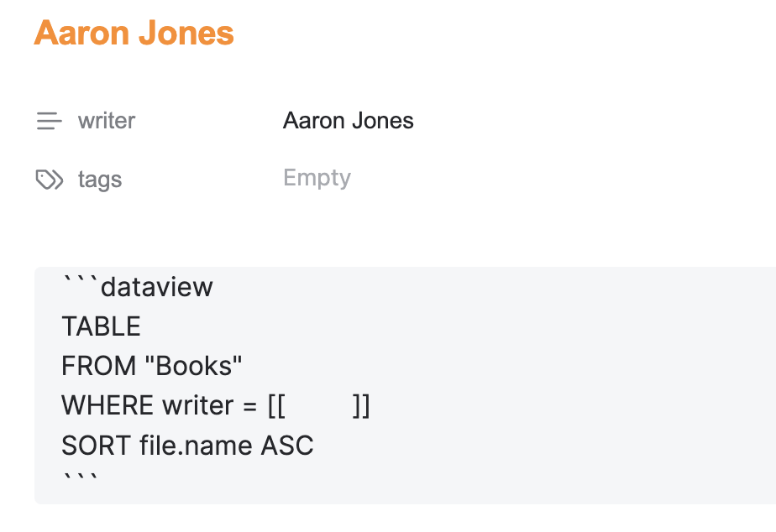
Task: Edit the writer value Aaron Jones
Action: (348, 121)
